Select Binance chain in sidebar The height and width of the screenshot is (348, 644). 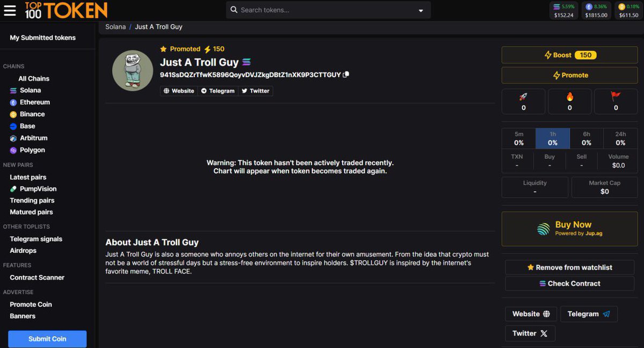[x=27, y=114]
